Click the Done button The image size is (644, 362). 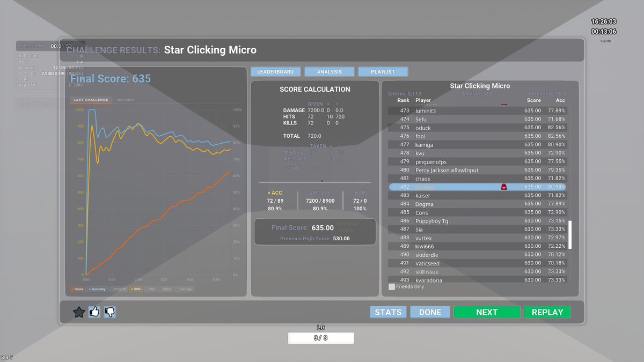[x=430, y=312]
